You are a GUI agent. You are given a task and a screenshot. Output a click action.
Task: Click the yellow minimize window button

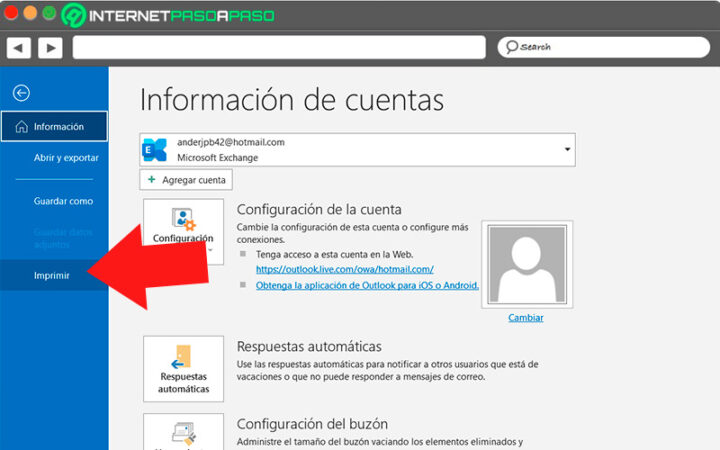coord(30,13)
